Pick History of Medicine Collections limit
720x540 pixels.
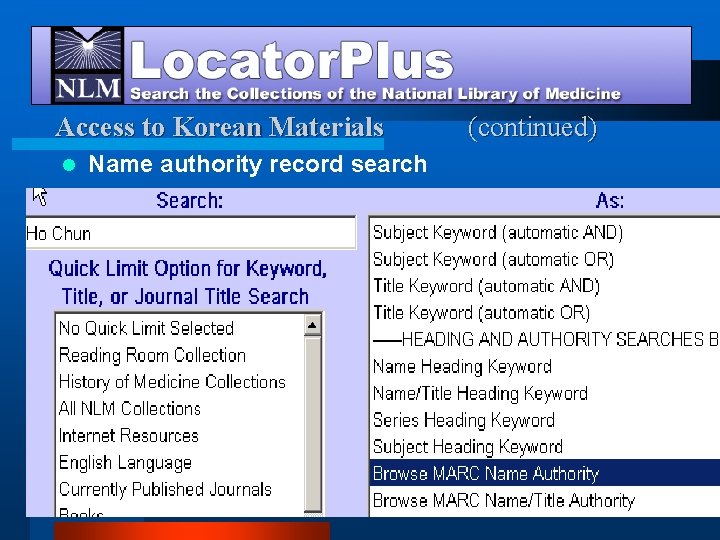pyautogui.click(x=180, y=382)
